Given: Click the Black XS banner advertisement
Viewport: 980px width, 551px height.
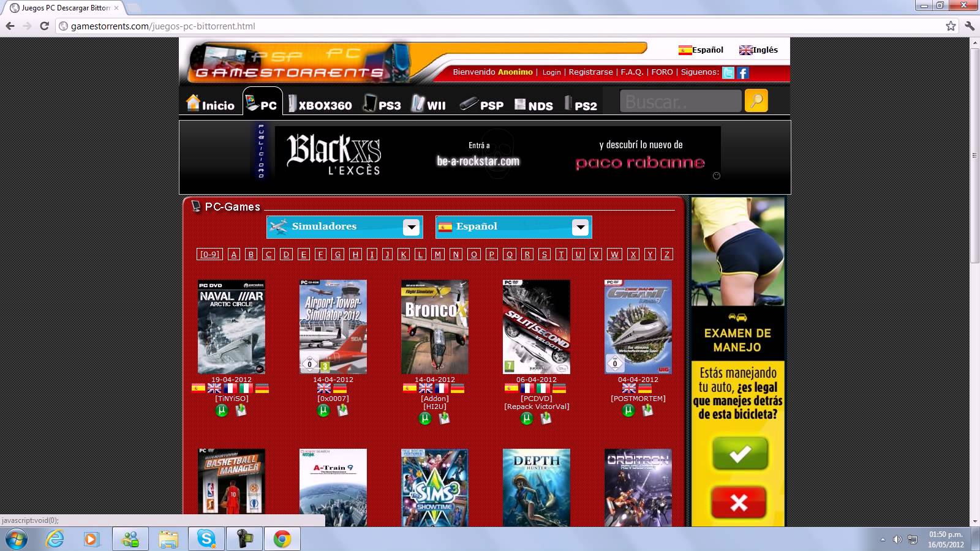Looking at the screenshot, I should [497, 154].
